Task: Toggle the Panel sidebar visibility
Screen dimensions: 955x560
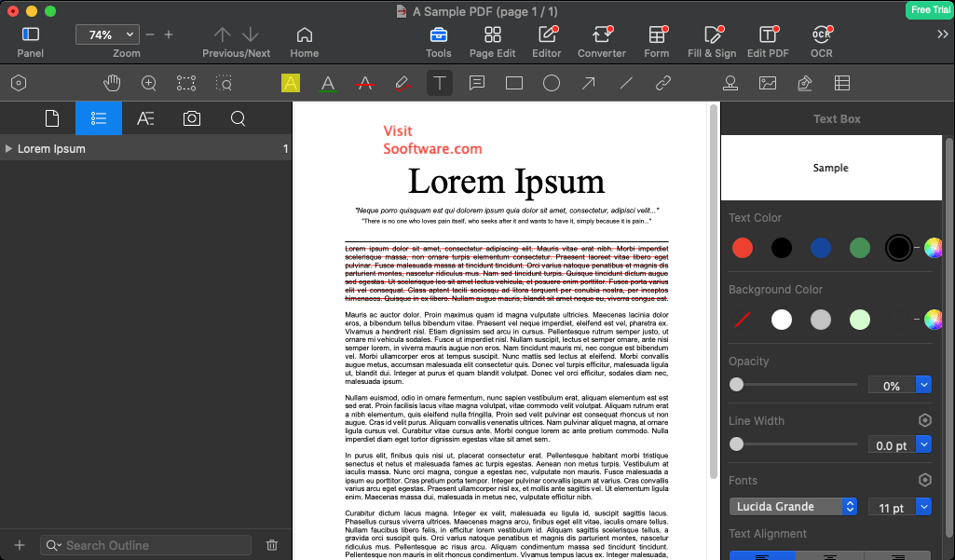Action: [x=31, y=41]
